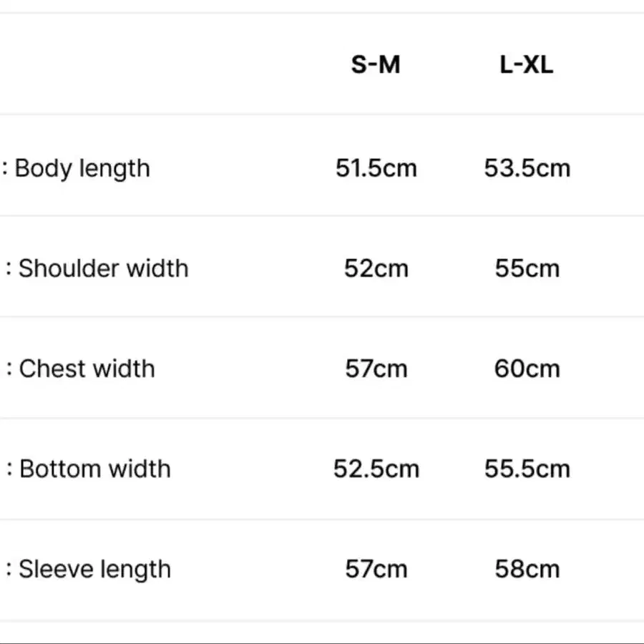Click the 52cm shoulder width value
Viewport: 644px width, 644px height.
click(376, 269)
